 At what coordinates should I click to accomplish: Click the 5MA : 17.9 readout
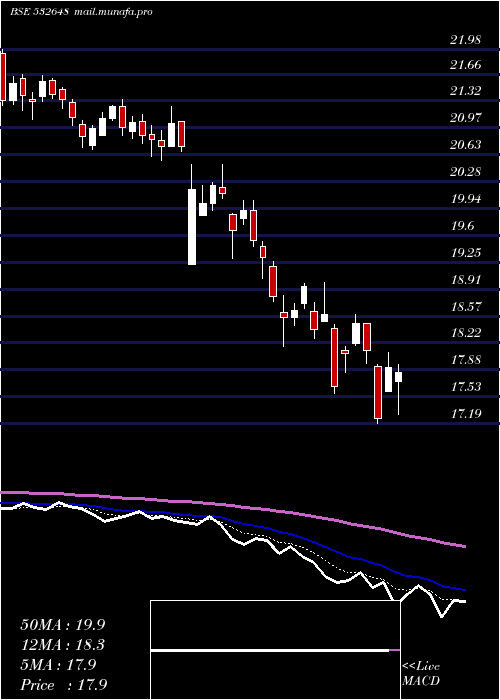(58, 665)
